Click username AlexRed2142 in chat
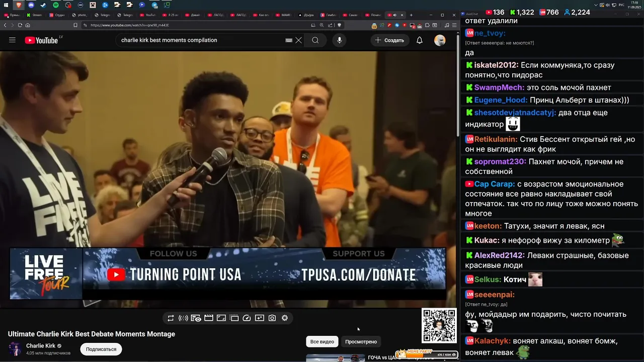Viewport: 644px width, 362px height. (x=499, y=255)
